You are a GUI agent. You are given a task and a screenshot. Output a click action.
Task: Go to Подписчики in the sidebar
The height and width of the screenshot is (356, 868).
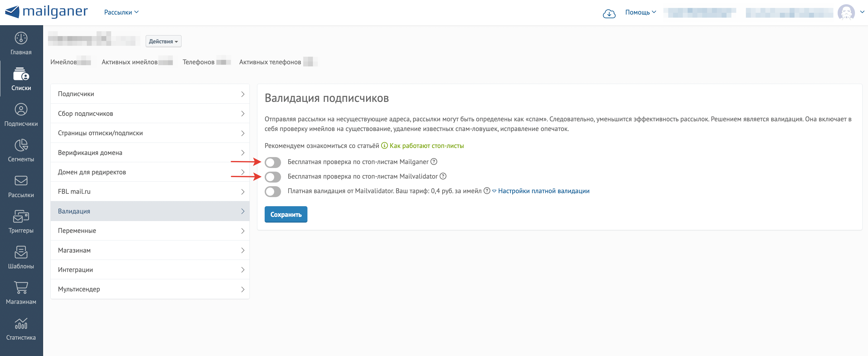point(21,115)
